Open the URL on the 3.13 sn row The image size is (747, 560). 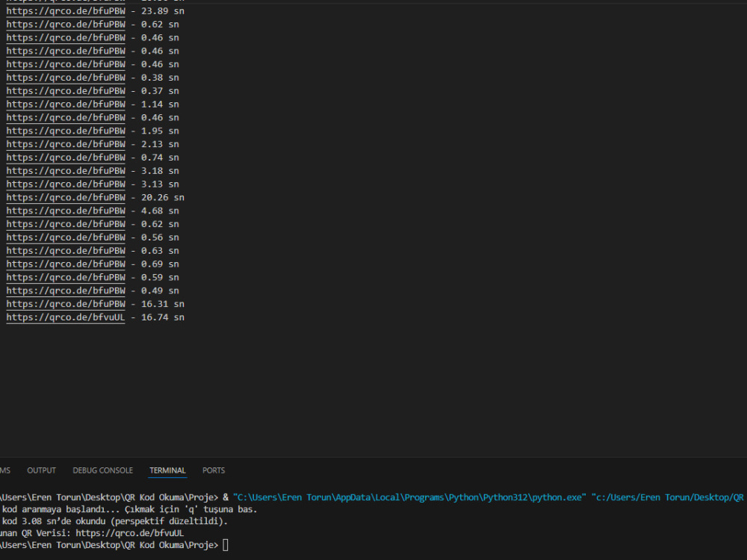(x=66, y=184)
